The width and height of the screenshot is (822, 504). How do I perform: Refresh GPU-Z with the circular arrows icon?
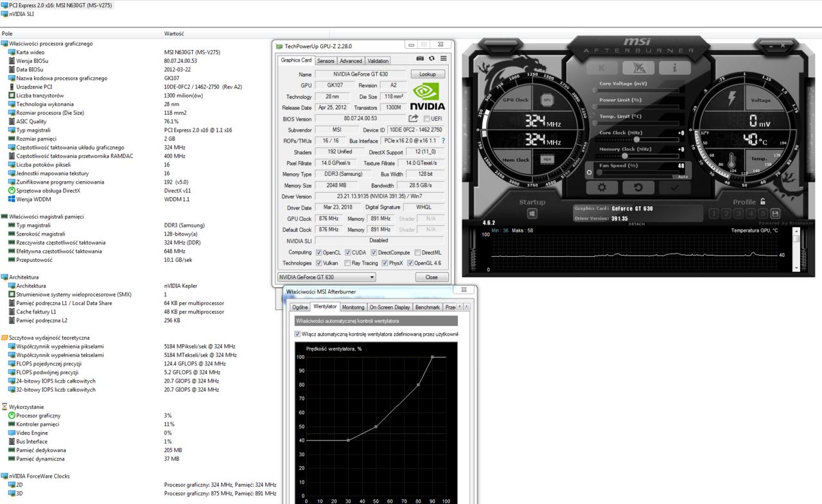(x=432, y=58)
